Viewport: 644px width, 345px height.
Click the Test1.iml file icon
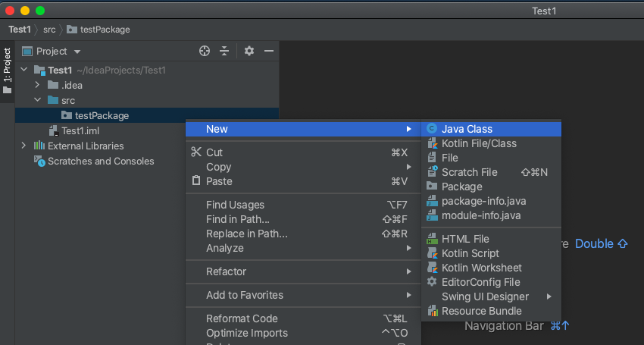pos(53,130)
